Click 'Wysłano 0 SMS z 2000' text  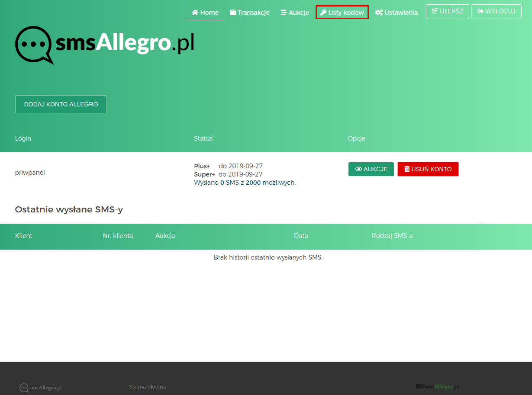coord(245,183)
